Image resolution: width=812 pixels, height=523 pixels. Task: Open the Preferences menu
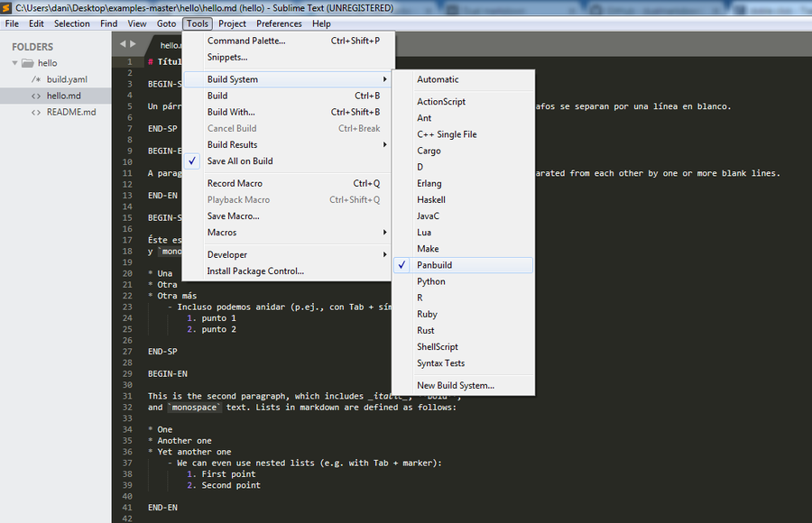(279, 23)
